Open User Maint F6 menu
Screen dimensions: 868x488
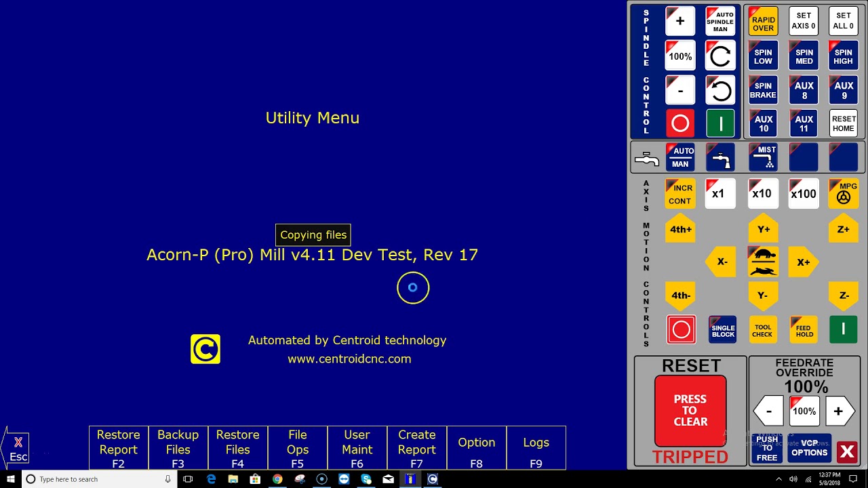click(357, 448)
